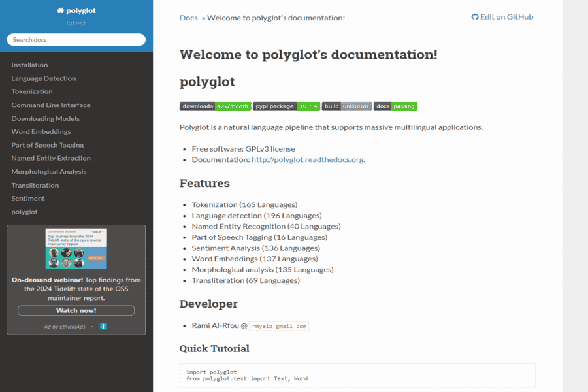This screenshot has width=588, height=392.
Task: Click Ad by EthicalAds link
Action: tap(65, 327)
